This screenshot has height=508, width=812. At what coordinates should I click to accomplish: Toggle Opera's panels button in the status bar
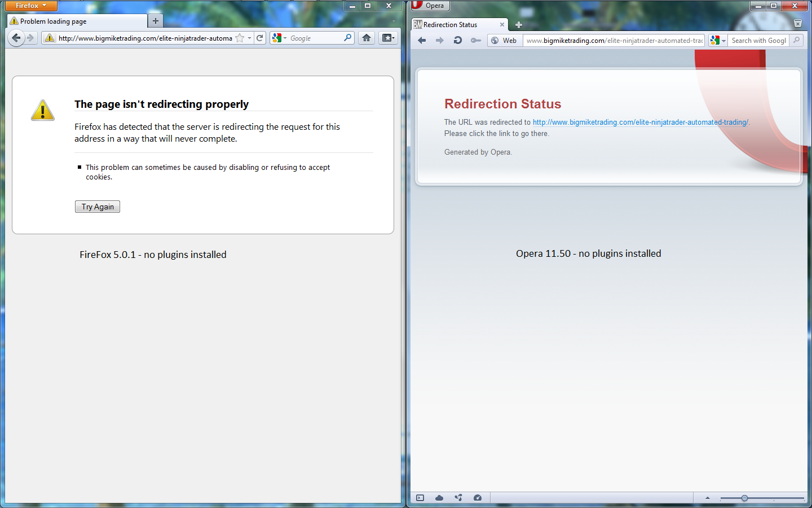420,498
